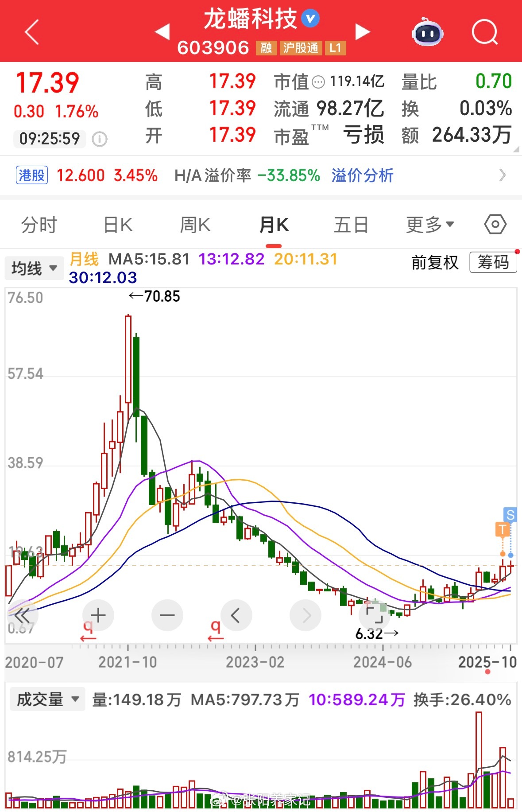Tap the stock name 龙蟠科技
Image resolution: width=522 pixels, height=812 pixels.
(x=251, y=19)
